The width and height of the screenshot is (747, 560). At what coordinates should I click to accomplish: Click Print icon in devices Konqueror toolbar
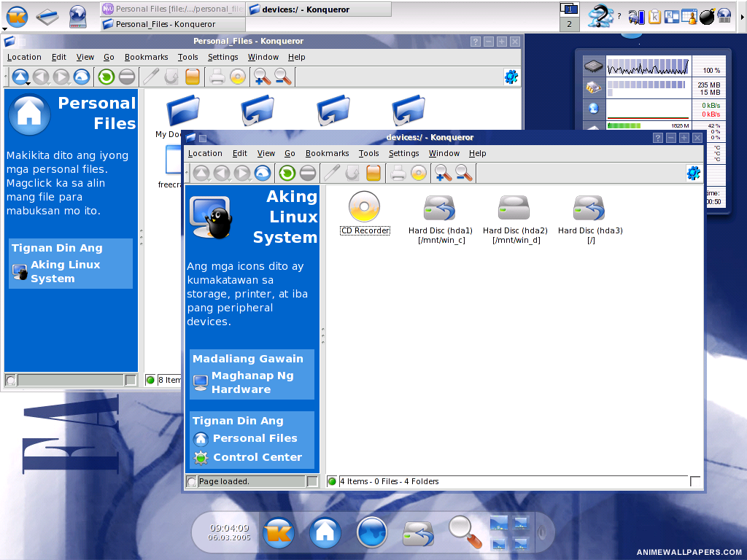tap(398, 173)
